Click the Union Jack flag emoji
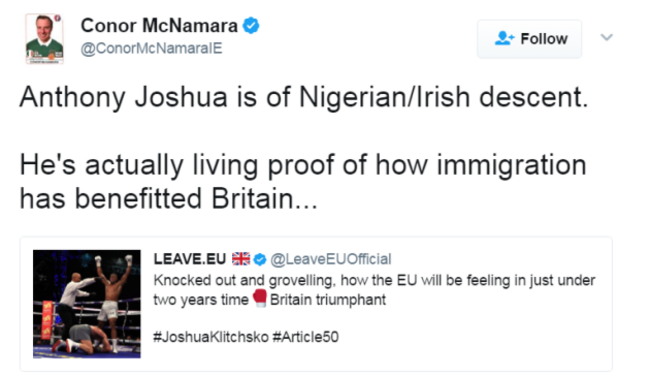This screenshot has height=376, width=650. (x=241, y=259)
